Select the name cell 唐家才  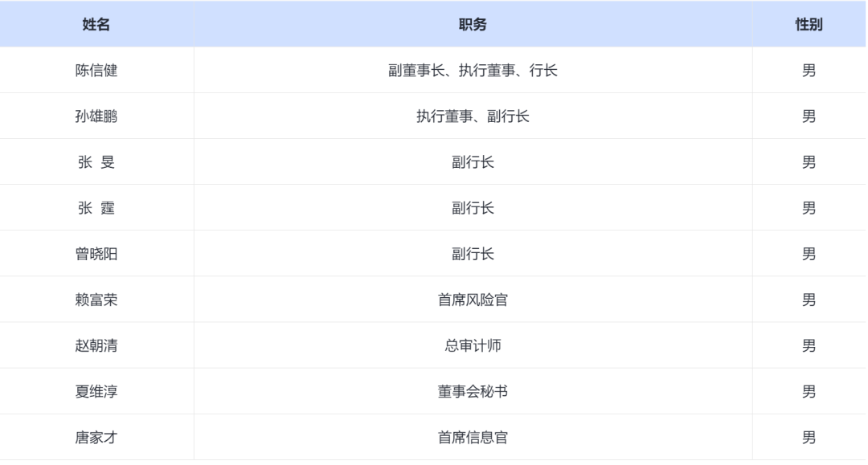pos(96,438)
